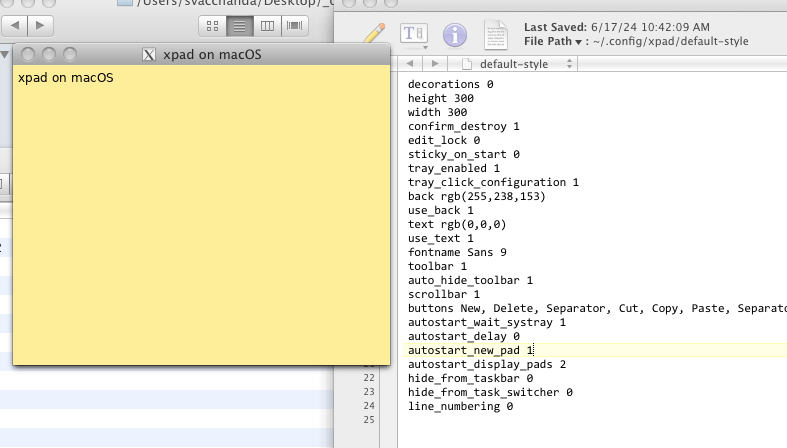
Task: Click line 'line_numbering 0'
Action: pyautogui.click(x=460, y=407)
